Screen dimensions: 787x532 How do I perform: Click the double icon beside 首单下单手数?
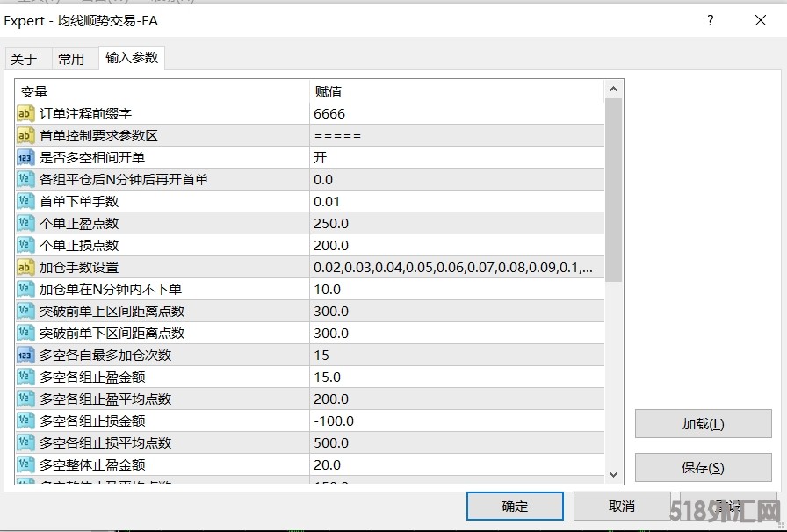click(25, 201)
